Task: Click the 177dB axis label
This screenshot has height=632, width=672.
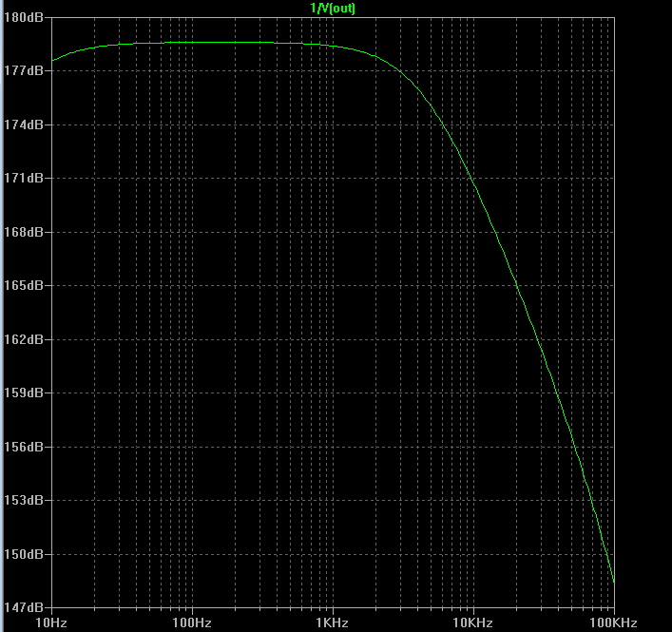Action: coord(24,70)
